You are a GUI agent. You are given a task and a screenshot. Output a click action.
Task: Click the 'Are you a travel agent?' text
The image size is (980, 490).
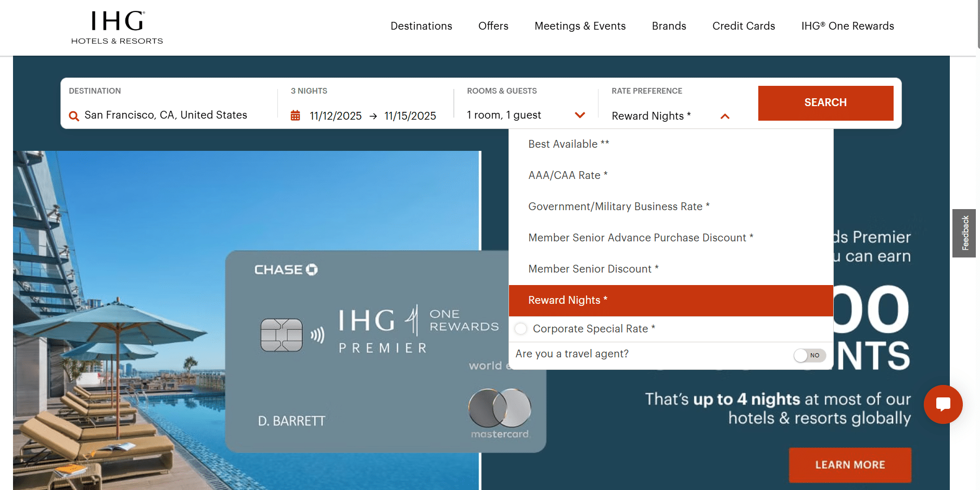572,354
